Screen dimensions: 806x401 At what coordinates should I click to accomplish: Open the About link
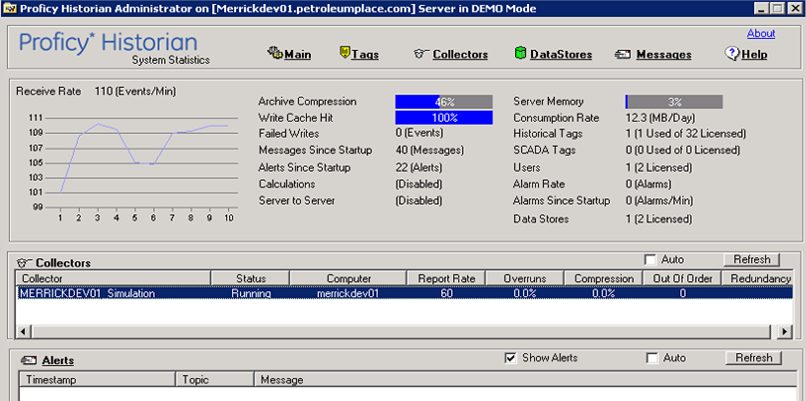click(x=760, y=33)
